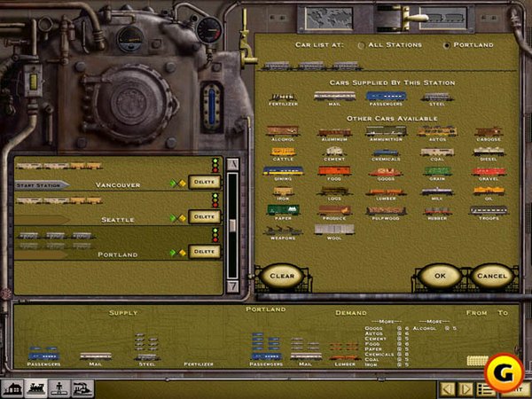Pick the Grain car icon

click(x=436, y=171)
